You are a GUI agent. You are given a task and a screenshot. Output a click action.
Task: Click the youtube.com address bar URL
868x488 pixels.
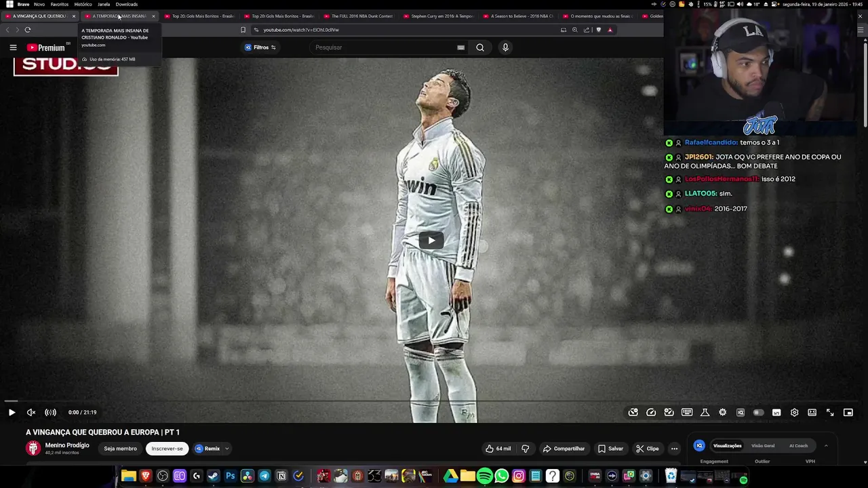tap(301, 30)
